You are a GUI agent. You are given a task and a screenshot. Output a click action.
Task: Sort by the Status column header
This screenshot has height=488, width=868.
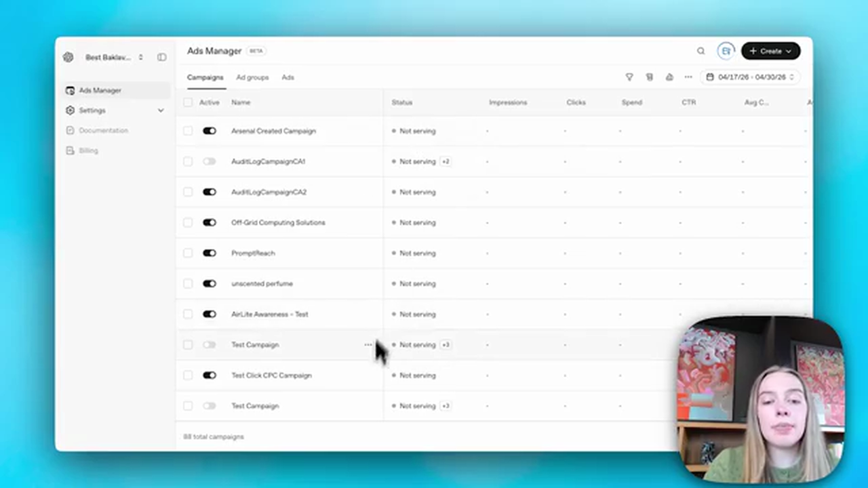[x=401, y=102]
